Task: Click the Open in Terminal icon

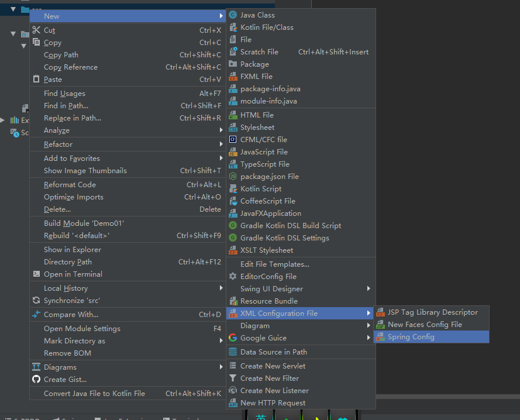Action: pos(36,274)
